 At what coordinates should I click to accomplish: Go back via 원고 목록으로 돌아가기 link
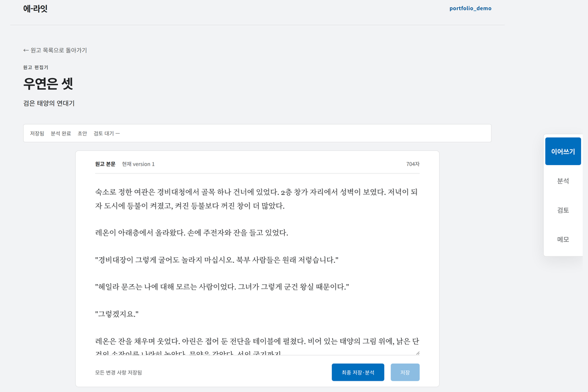[55, 50]
